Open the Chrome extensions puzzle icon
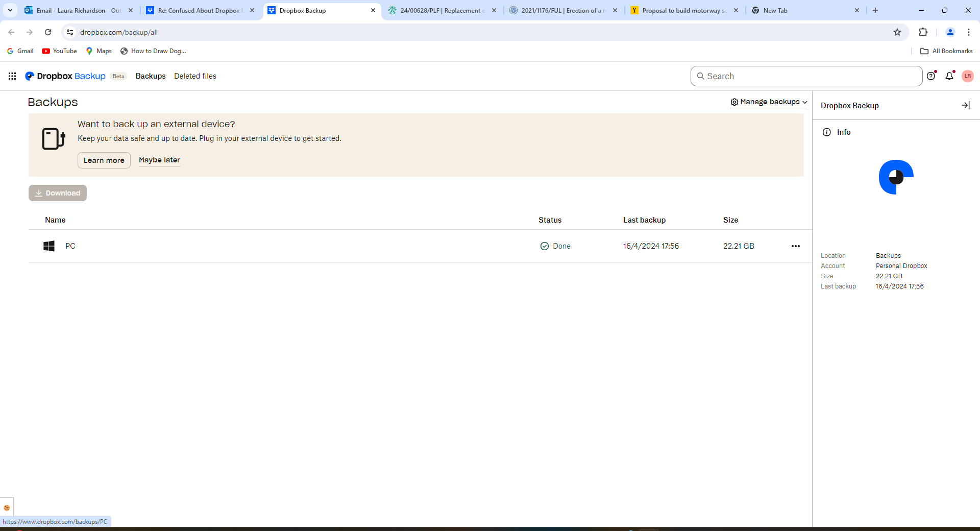This screenshot has width=980, height=531. point(923,32)
